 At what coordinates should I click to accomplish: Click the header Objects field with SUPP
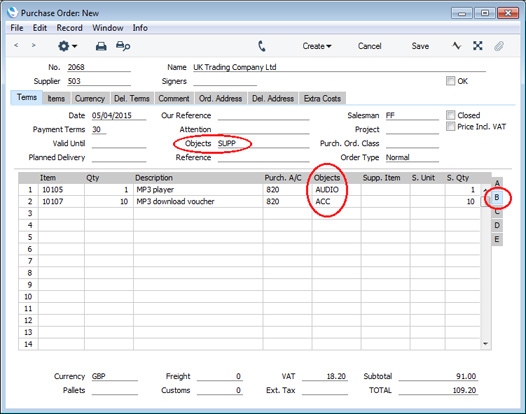tap(263, 144)
